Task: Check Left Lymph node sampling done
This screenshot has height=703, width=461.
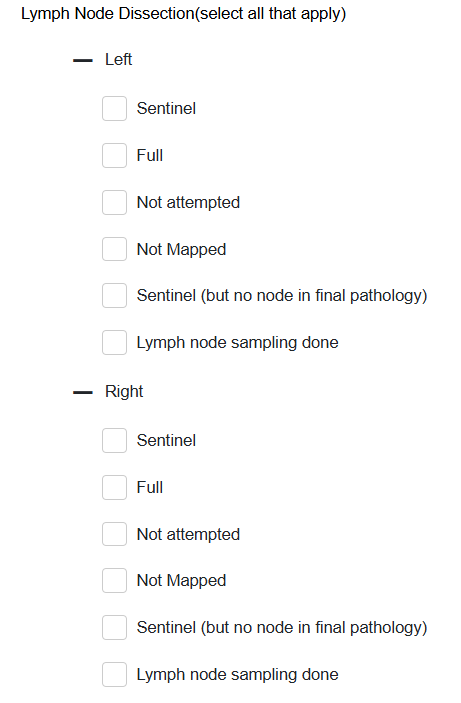Action: [x=114, y=343]
